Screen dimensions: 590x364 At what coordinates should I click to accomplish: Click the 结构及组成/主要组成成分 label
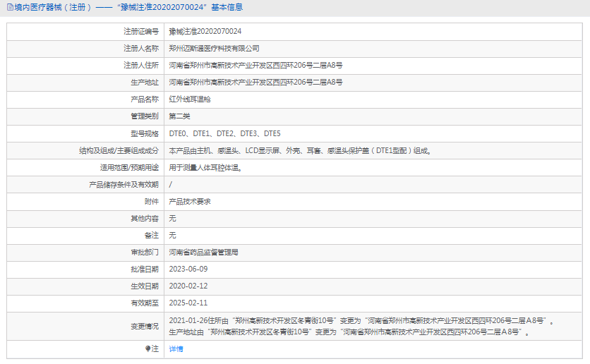tap(119, 150)
